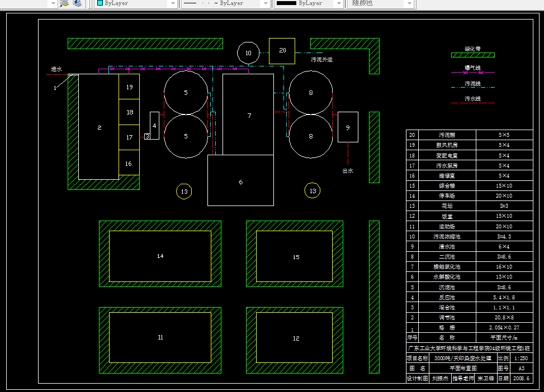Select the 曝气线 legend label

coord(472,68)
